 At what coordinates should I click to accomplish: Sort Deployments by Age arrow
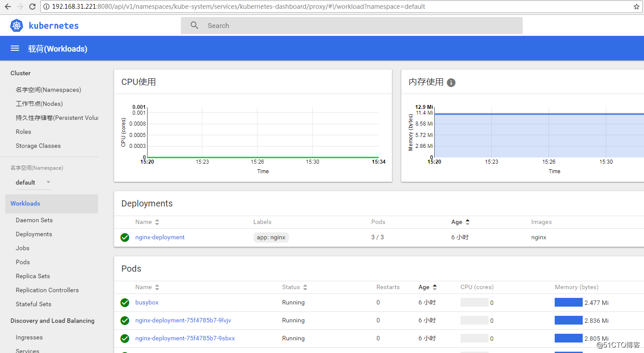pyautogui.click(x=468, y=222)
